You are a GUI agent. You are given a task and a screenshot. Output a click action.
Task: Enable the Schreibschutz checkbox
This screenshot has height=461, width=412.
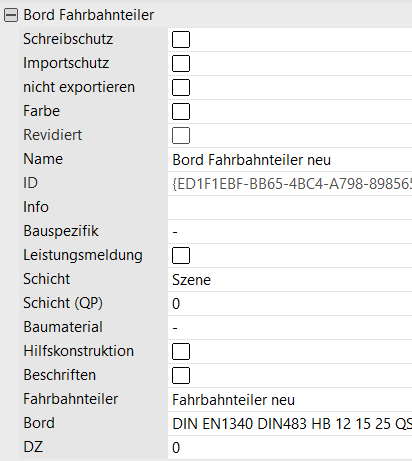[181, 39]
